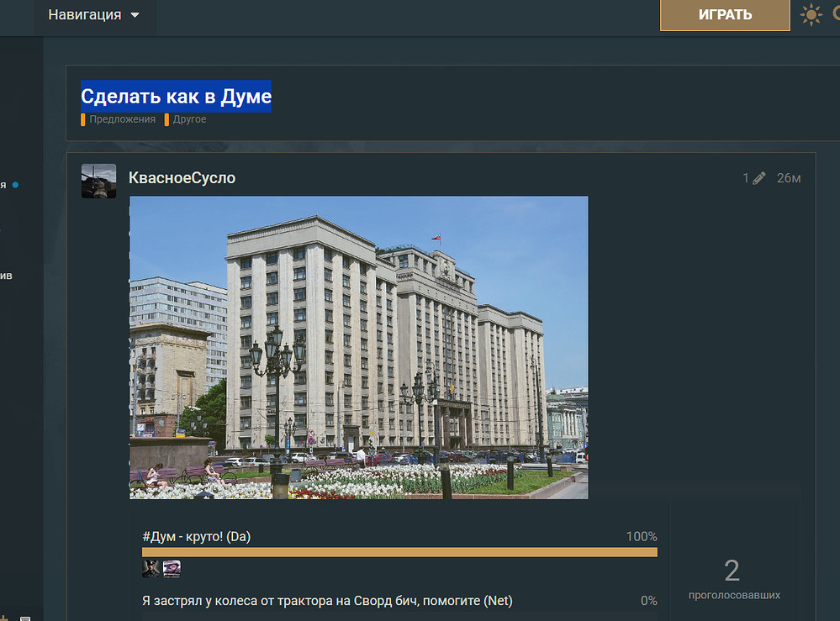This screenshot has height=621, width=840.
Task: Click the ИГРАТЬ button
Action: coord(725,15)
